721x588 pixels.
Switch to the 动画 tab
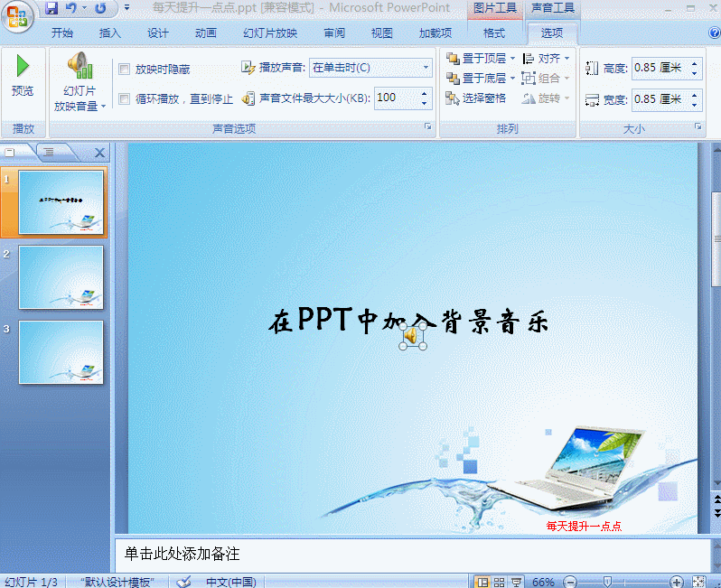click(205, 33)
